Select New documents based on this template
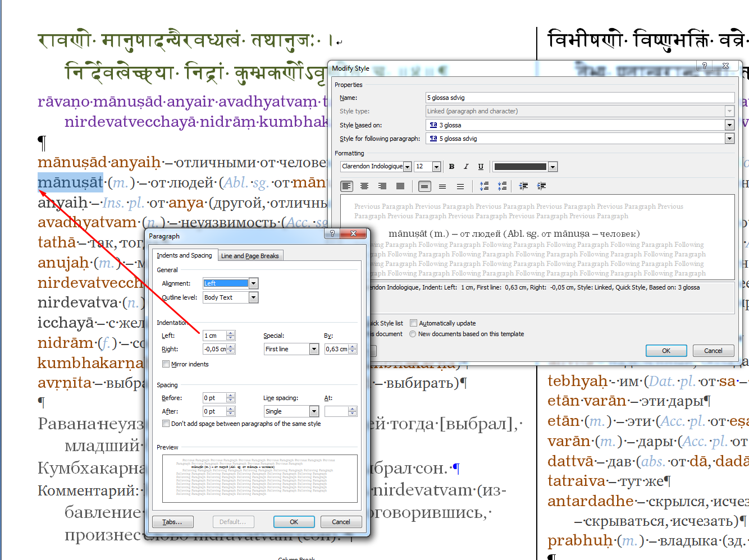Image resolution: width=749 pixels, height=560 pixels. pyautogui.click(x=413, y=334)
